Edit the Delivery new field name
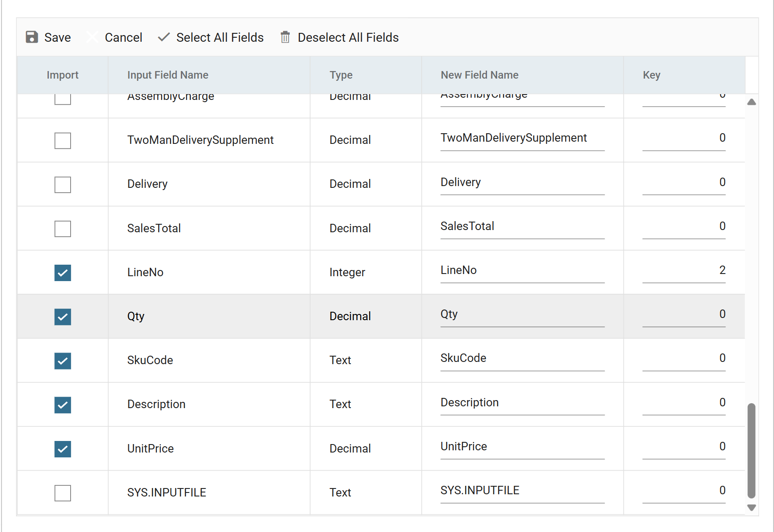Image resolution: width=774 pixels, height=532 pixels. [523, 183]
